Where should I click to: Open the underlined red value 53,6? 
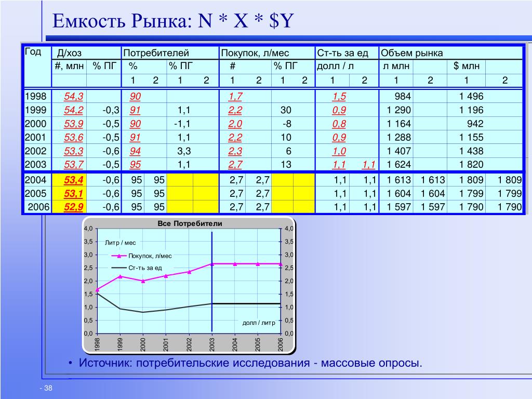[74, 137]
